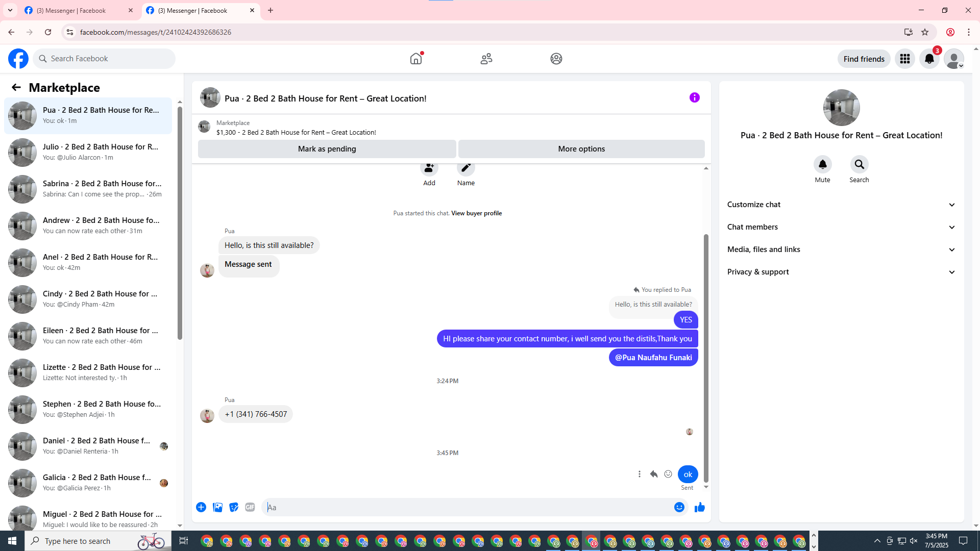Expand the Chat members section
Screen dimensions: 980x551
point(841,227)
